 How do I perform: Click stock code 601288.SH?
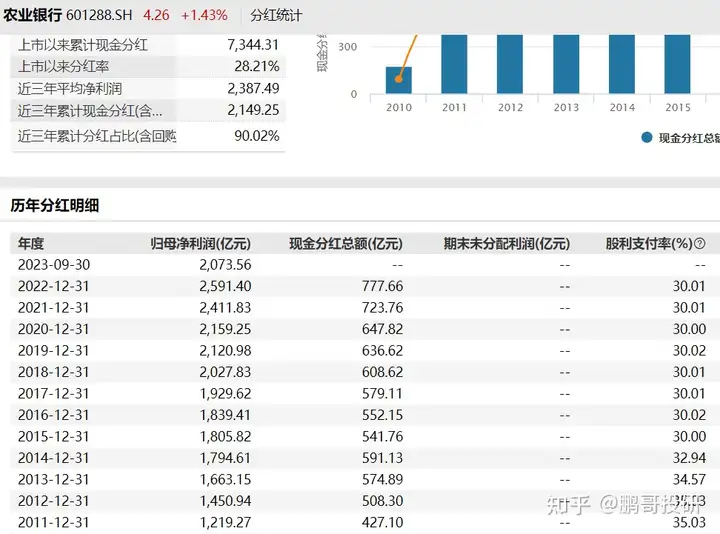(99, 15)
